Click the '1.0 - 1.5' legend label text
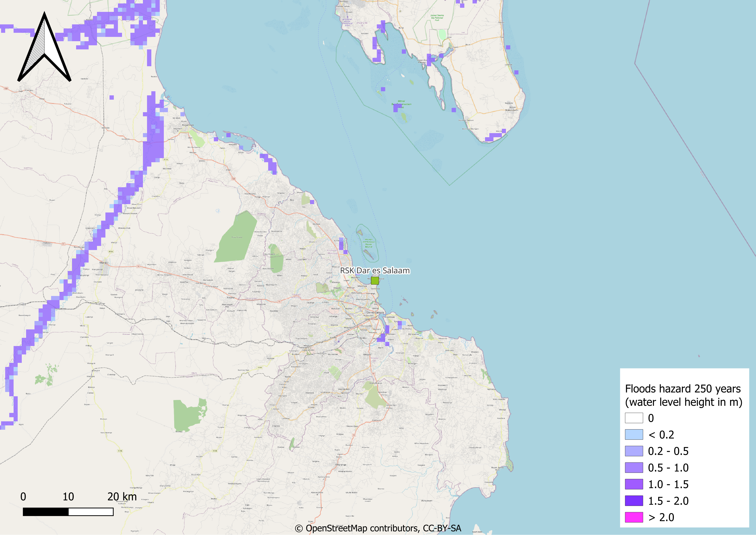 click(x=668, y=484)
